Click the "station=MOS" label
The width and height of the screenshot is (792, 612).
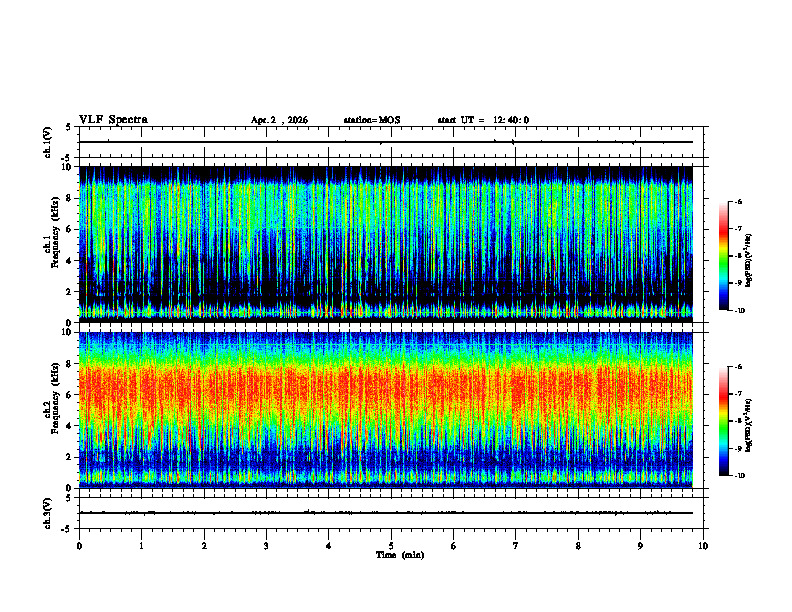372,120
